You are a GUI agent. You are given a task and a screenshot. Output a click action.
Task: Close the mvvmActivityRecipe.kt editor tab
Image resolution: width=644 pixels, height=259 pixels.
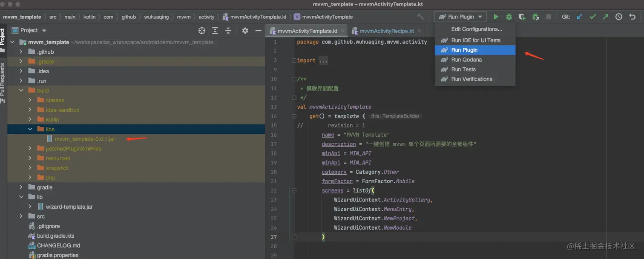[420, 31]
